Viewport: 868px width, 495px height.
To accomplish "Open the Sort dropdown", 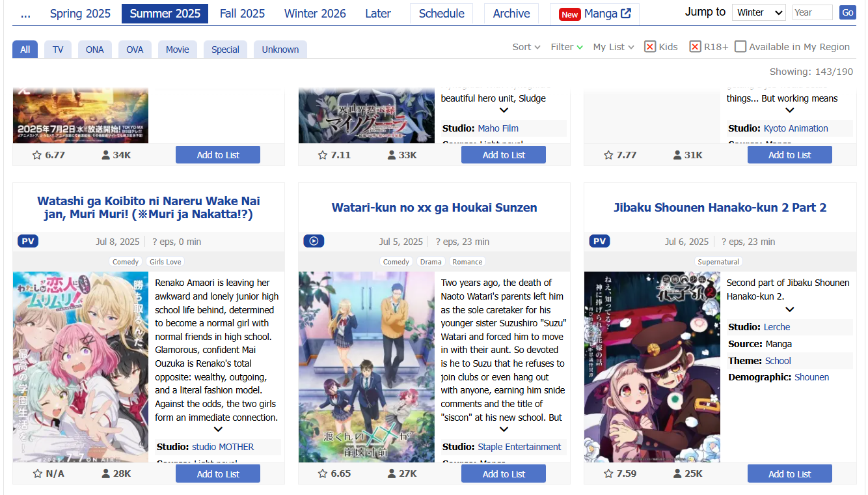I will click(x=526, y=47).
